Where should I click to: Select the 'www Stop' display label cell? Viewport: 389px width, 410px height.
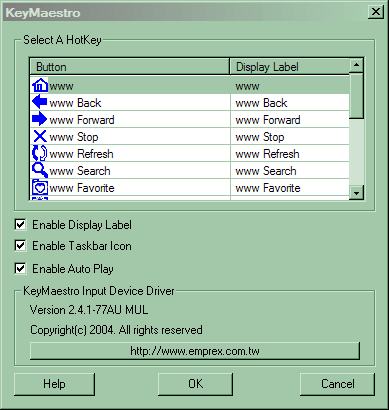290,137
